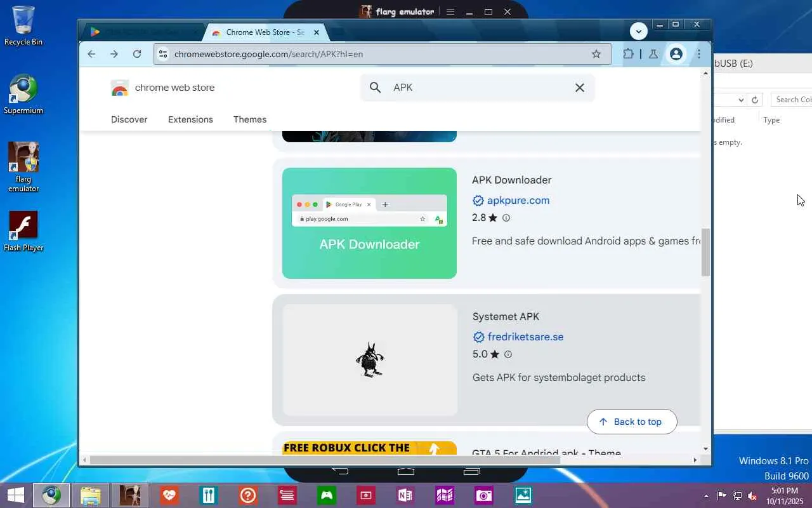Viewport: 812px width, 508px height.
Task: Click the Back to top button
Action: (632, 422)
